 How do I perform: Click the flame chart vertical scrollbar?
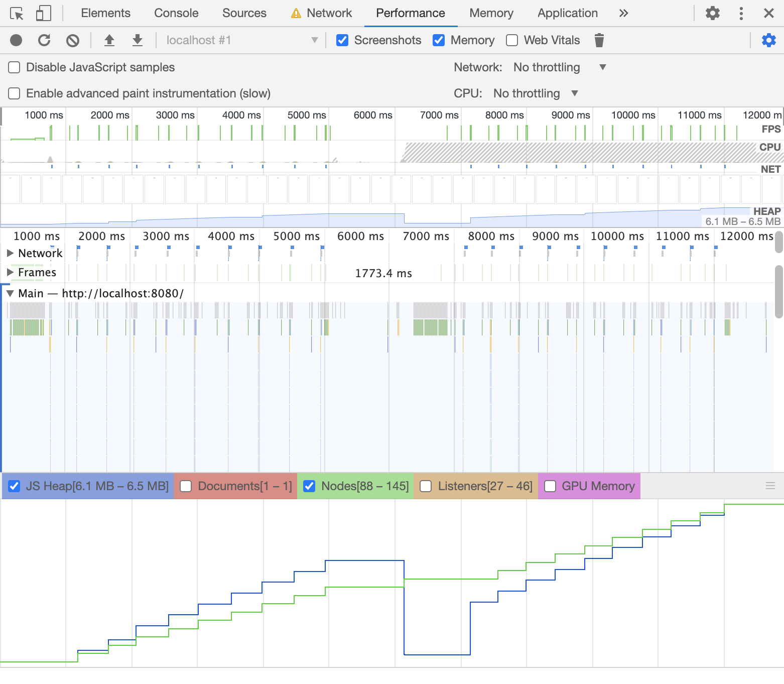pyautogui.click(x=779, y=292)
